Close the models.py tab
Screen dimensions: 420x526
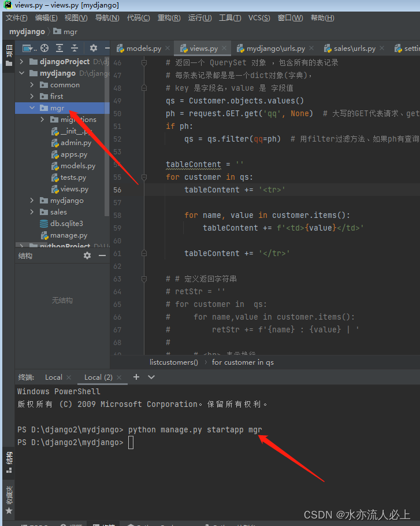click(x=168, y=49)
